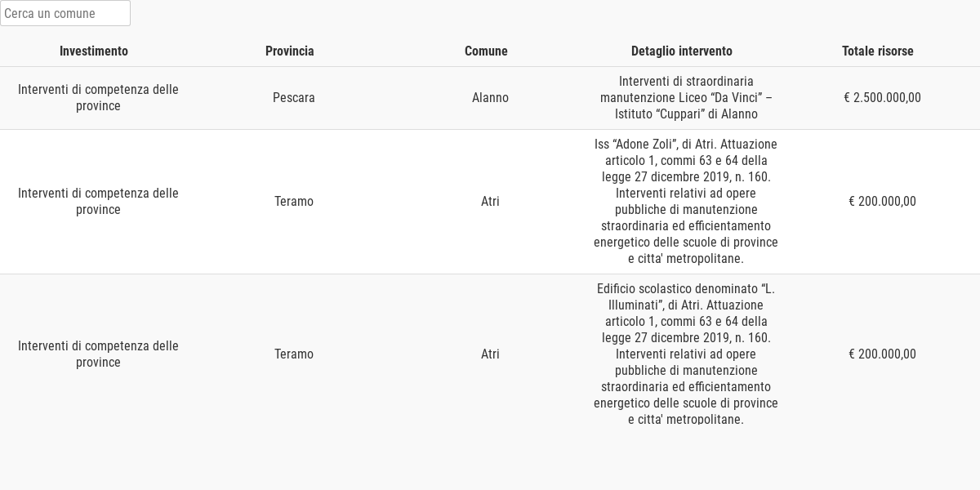
Task: Click Investimento cell in the L. Illuminati row
Action: (x=98, y=354)
